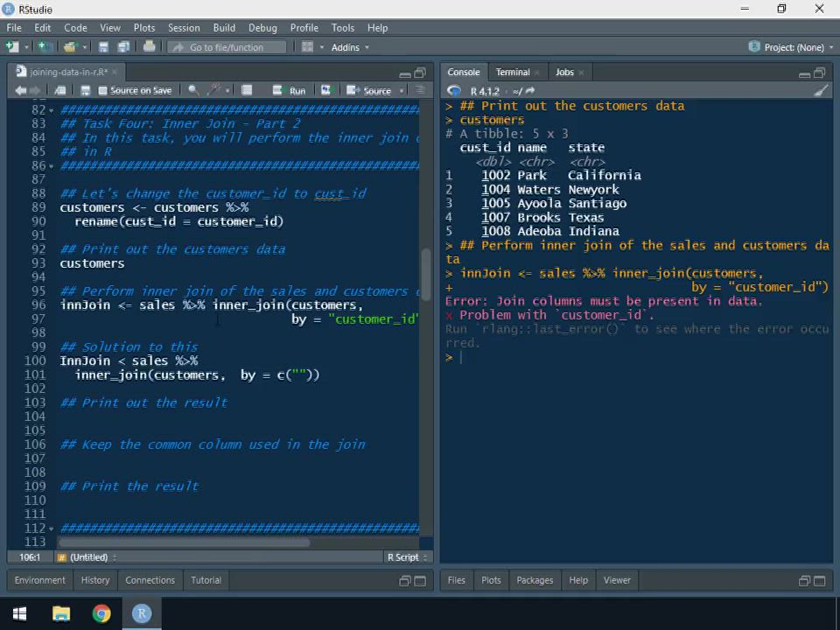The image size is (840, 630).
Task: Open the Packages pane tab
Action: click(x=535, y=580)
